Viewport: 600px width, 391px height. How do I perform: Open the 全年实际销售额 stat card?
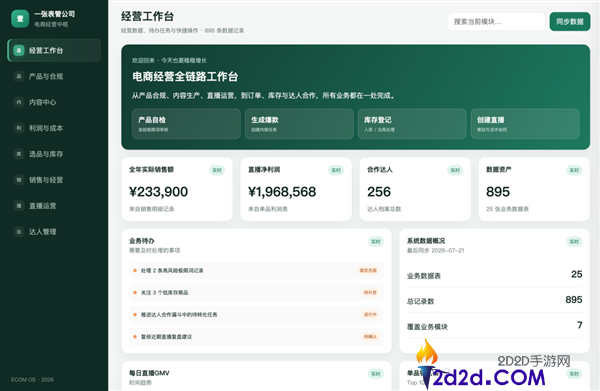tap(177, 189)
